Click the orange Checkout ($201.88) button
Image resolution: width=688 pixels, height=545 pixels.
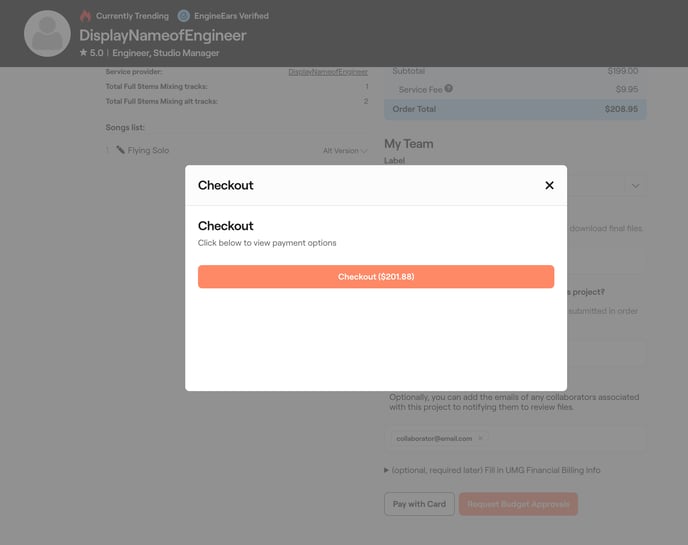[x=376, y=277]
